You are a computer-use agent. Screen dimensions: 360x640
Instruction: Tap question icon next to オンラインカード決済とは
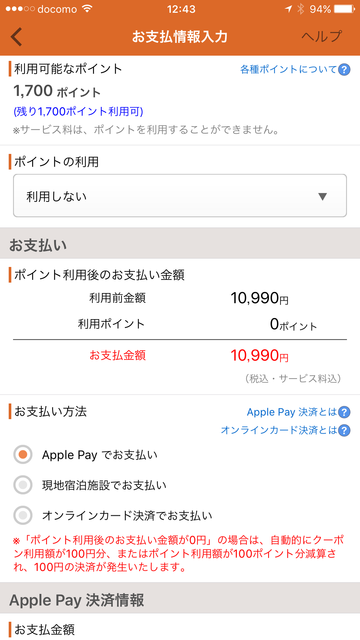point(344,430)
